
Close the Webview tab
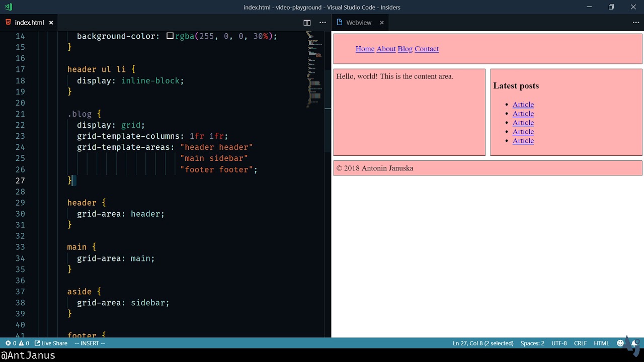(381, 23)
